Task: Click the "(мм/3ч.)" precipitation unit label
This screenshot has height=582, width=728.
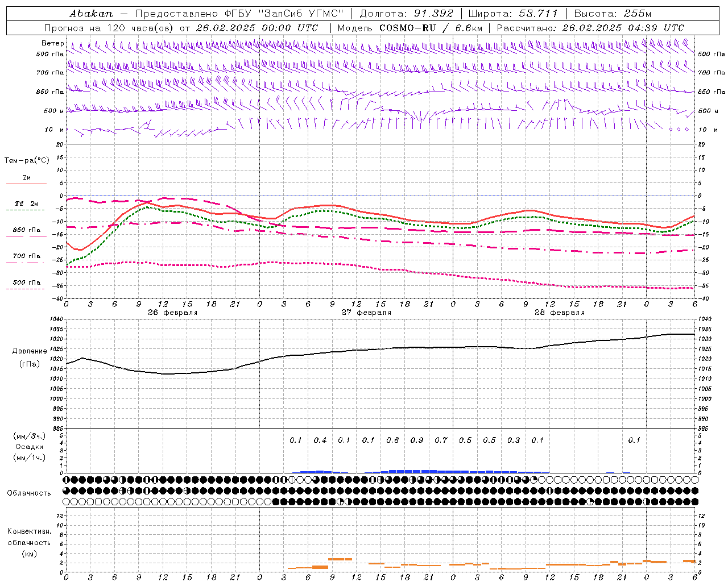Action: (x=30, y=436)
